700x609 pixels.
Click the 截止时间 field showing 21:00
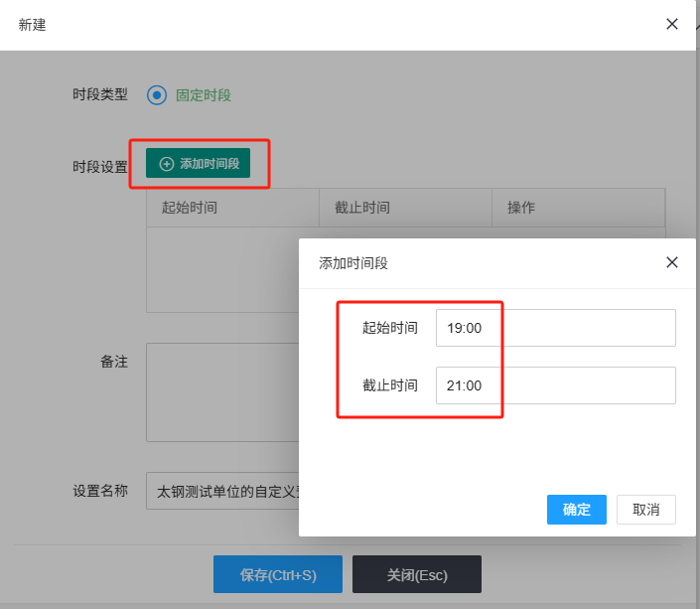(x=555, y=385)
